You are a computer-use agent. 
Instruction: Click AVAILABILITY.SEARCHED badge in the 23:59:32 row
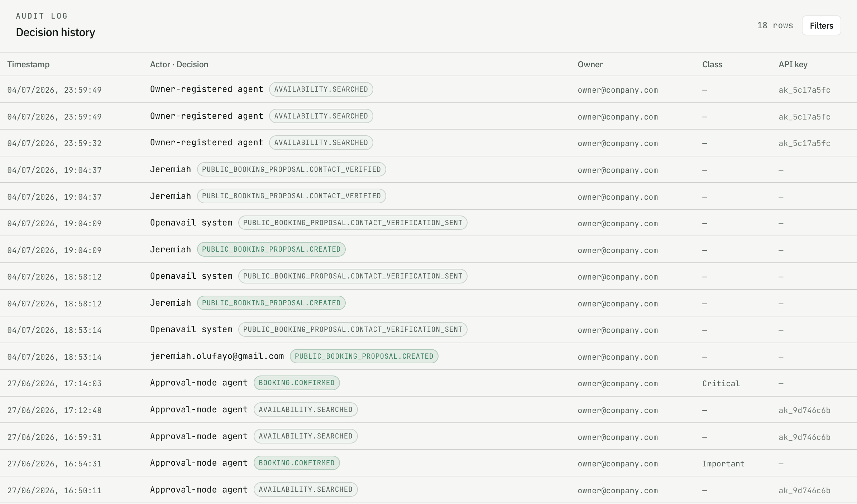point(321,142)
